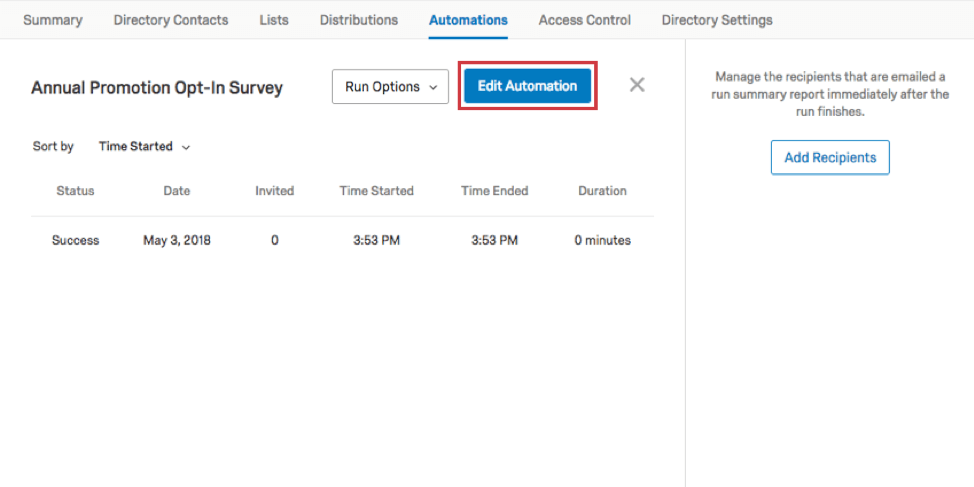Click the 0 minutes duration cell
The image size is (974, 487).
tap(603, 240)
